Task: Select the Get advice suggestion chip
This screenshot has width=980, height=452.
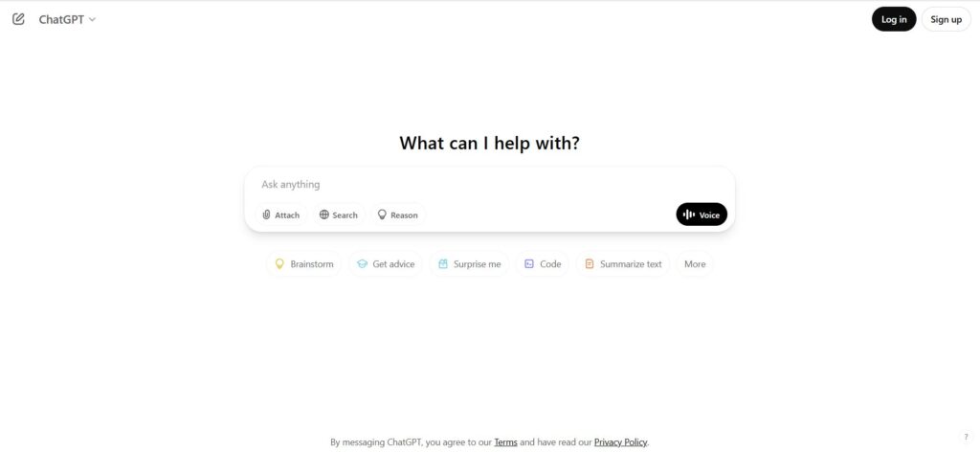Action: pos(386,263)
